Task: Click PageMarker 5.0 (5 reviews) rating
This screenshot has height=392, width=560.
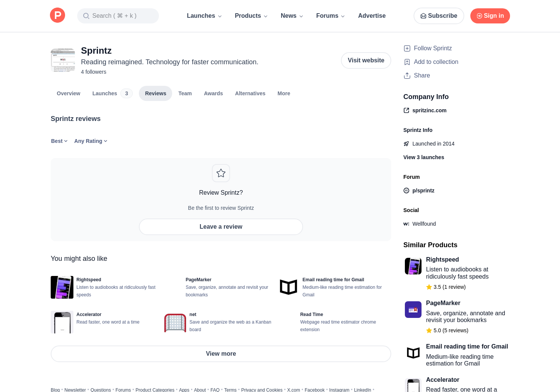Action: click(447, 330)
